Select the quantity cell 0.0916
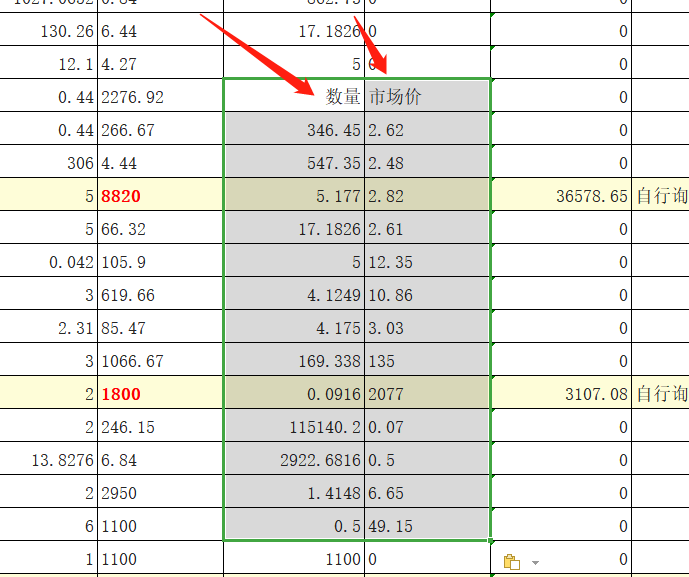689x577 pixels. click(x=294, y=394)
